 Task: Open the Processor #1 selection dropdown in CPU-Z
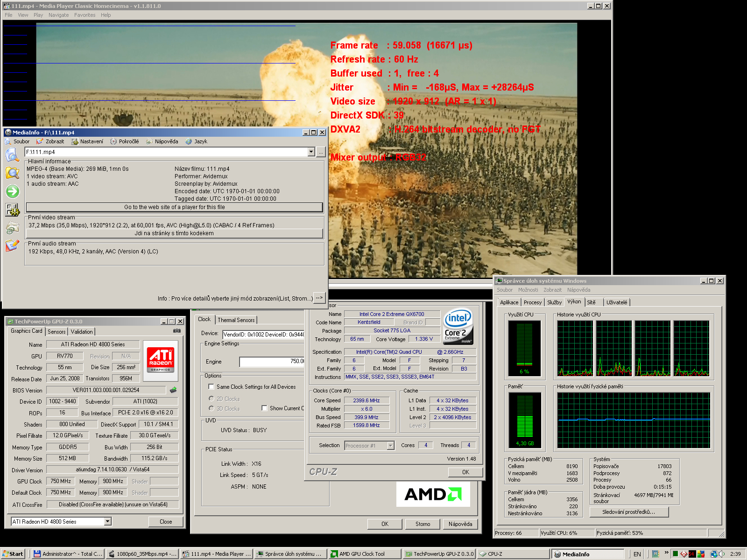(391, 446)
